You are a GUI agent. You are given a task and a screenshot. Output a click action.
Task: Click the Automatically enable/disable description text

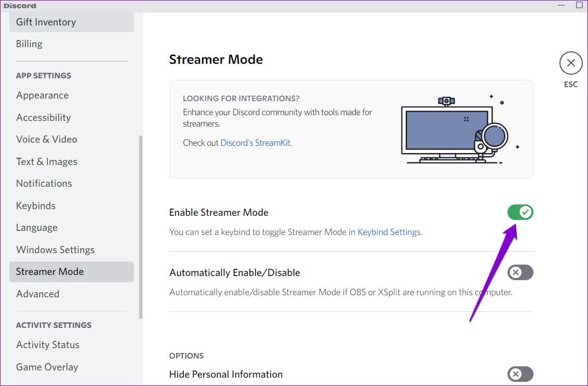point(341,292)
